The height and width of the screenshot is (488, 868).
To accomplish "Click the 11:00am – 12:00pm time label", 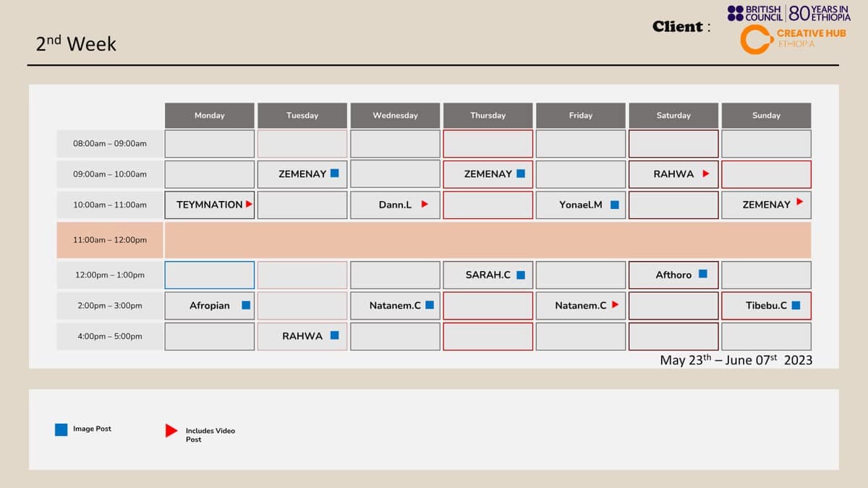I will [110, 240].
